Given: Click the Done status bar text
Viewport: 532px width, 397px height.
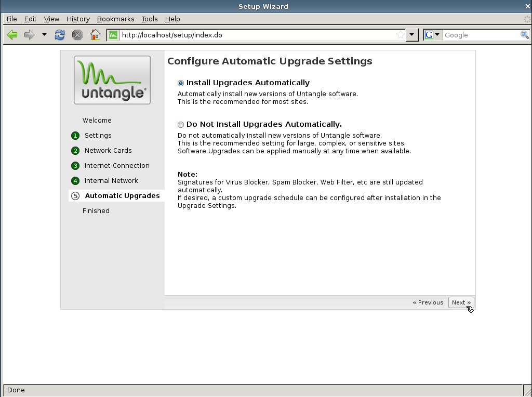Looking at the screenshot, I should [x=16, y=390].
